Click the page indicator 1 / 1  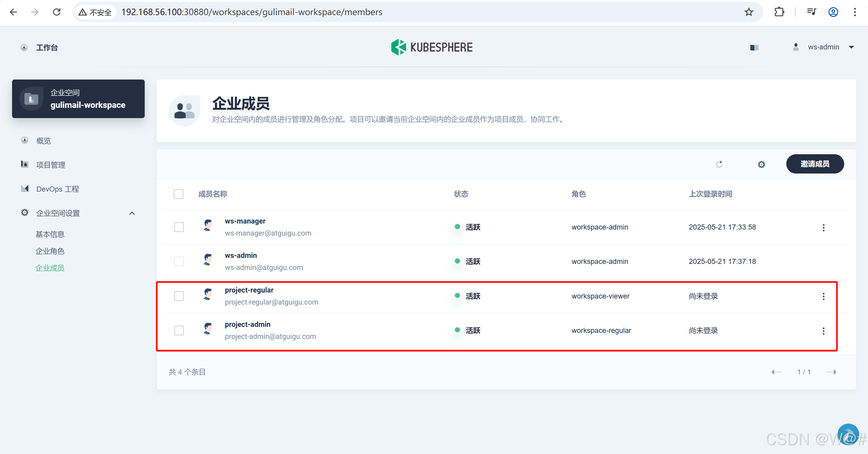804,372
